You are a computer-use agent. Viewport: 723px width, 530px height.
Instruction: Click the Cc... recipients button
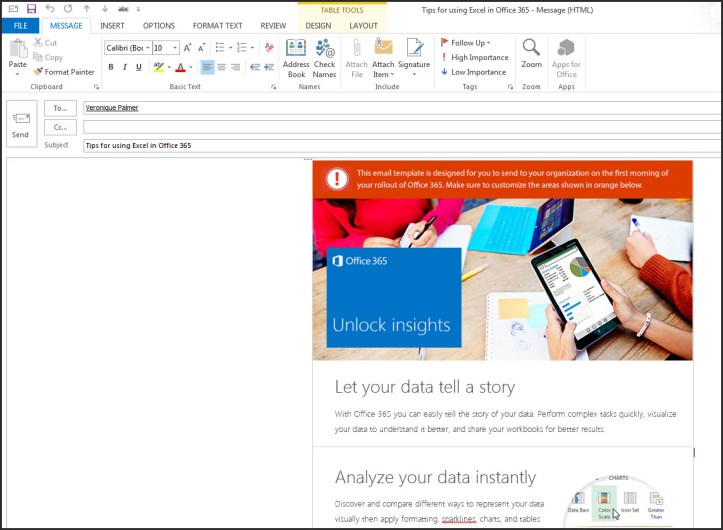(60, 127)
